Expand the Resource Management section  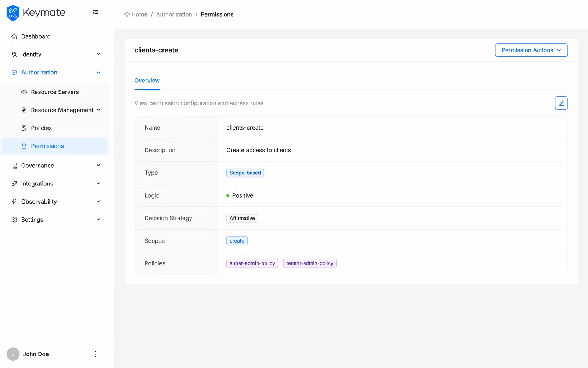point(98,110)
